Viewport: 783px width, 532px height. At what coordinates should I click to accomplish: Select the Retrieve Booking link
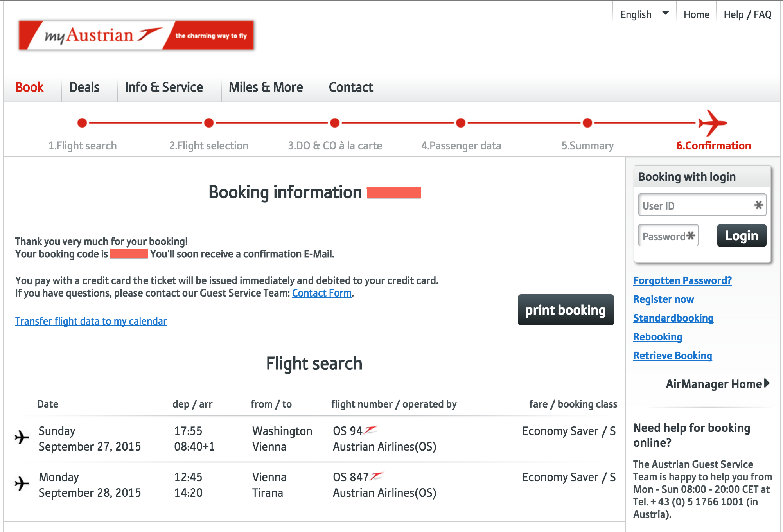672,356
